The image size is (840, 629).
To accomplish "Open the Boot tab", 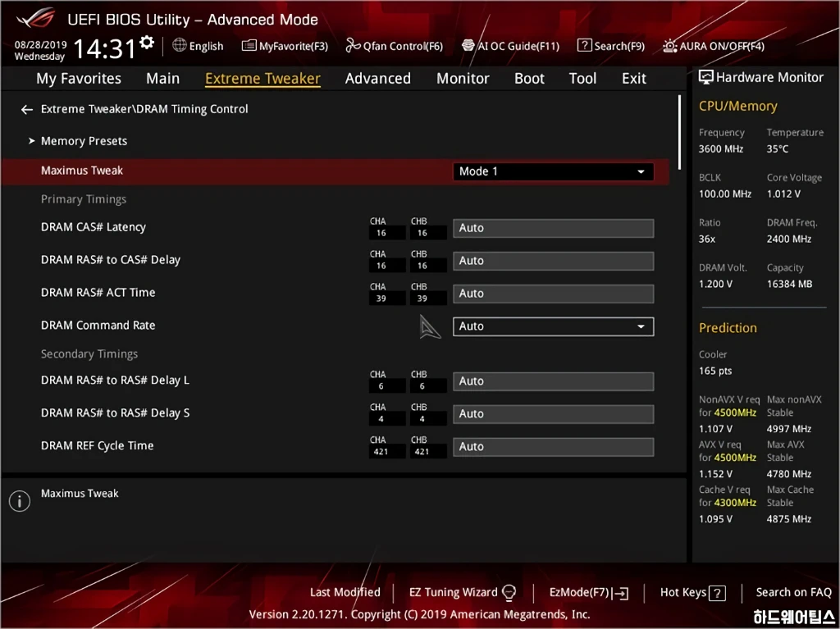I will (x=529, y=78).
